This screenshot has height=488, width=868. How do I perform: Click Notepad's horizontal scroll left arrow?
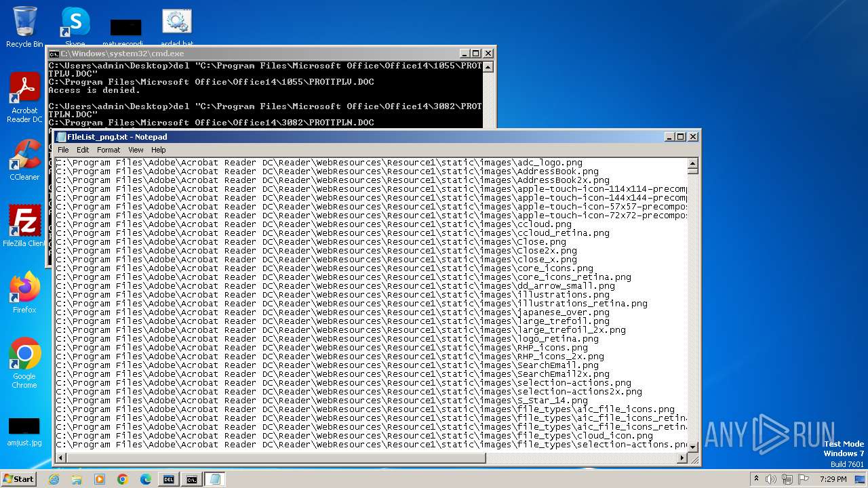(61, 459)
